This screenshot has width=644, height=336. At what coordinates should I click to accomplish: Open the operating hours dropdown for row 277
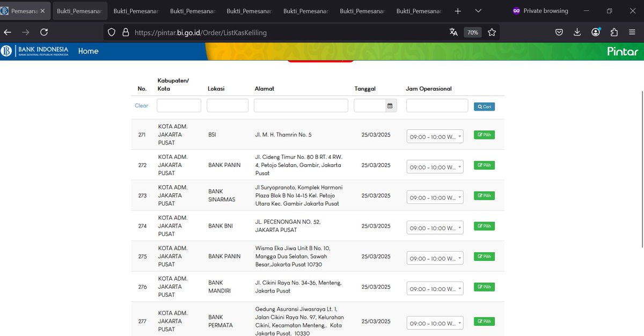[x=435, y=323]
